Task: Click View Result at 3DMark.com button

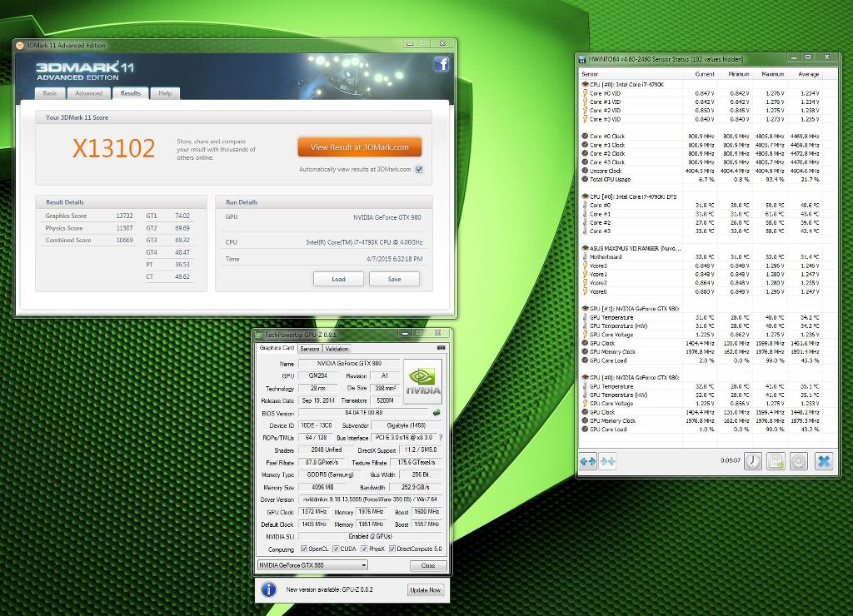Action: click(360, 147)
